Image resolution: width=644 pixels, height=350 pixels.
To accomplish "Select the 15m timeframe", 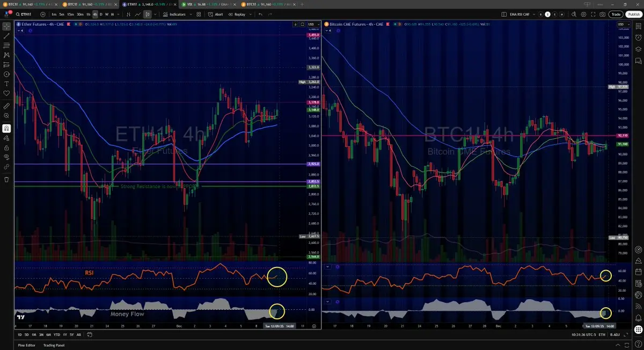I will [x=70, y=14].
